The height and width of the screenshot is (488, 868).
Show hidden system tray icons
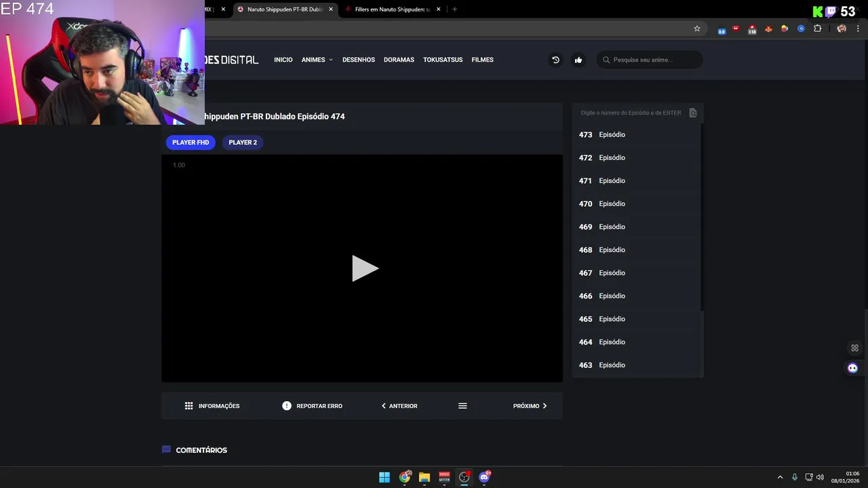pyautogui.click(x=780, y=477)
